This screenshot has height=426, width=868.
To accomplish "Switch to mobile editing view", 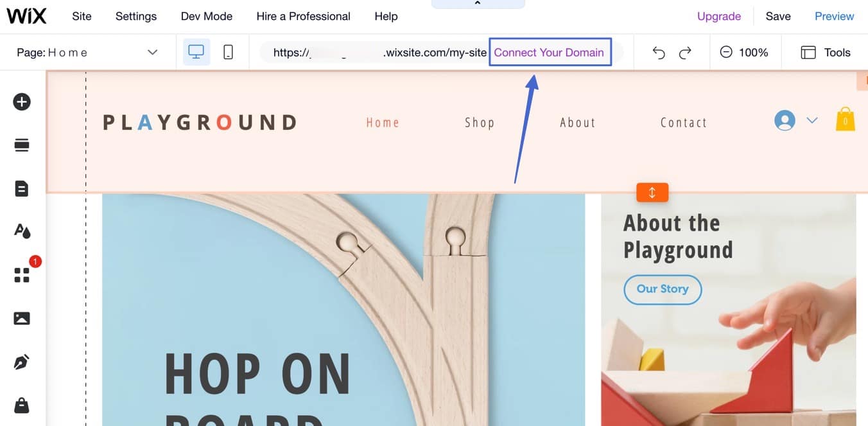I will [228, 51].
